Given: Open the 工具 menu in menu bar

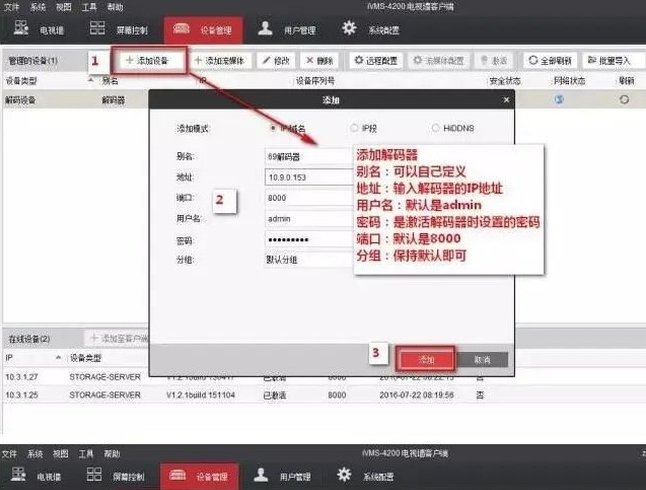Looking at the screenshot, I should click(x=87, y=6).
